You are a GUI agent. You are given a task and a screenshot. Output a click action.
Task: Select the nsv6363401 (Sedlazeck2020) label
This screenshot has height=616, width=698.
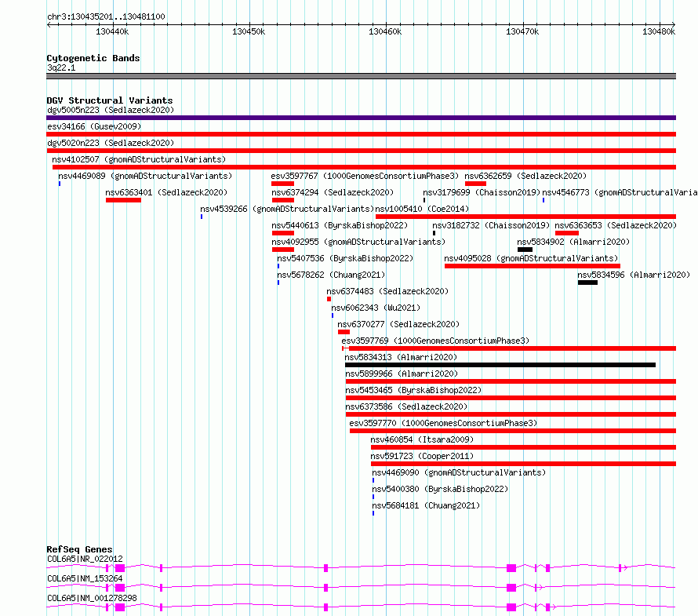[x=166, y=192]
